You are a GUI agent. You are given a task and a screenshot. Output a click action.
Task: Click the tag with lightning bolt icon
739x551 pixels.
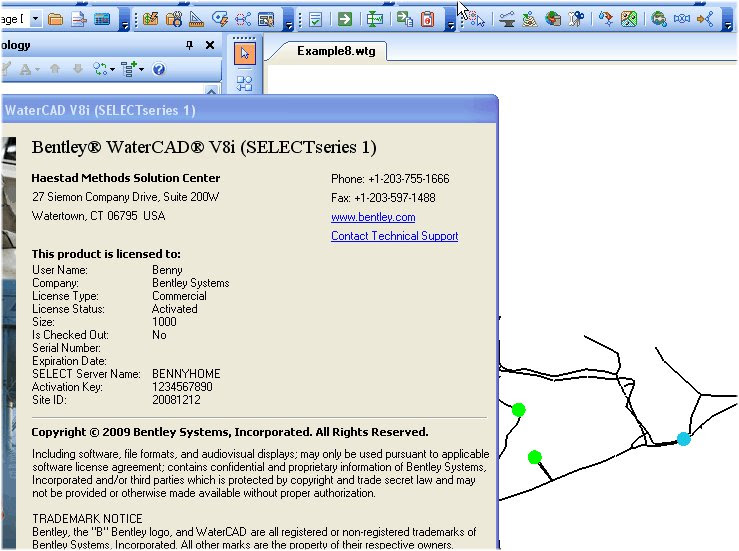220,19
